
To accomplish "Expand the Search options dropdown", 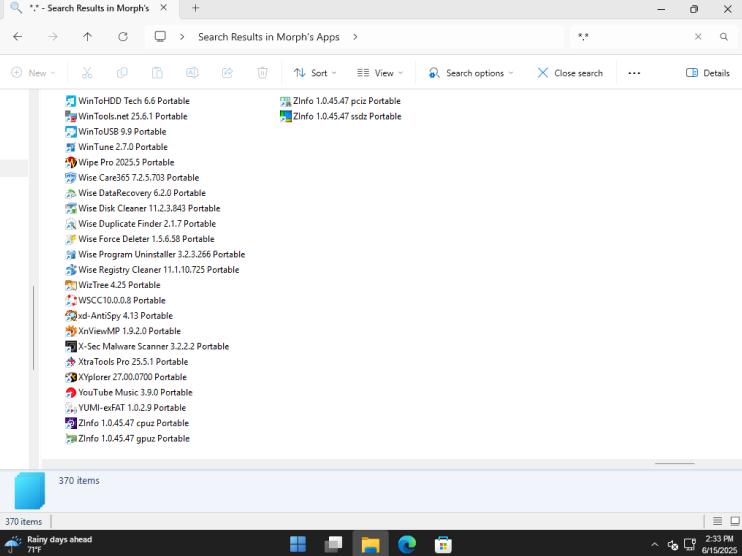I will (x=471, y=73).
